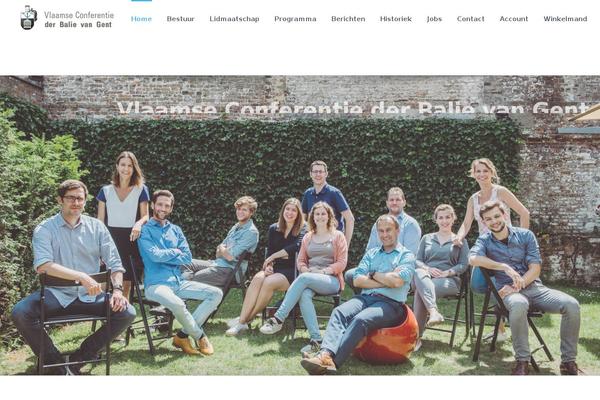Go to the Bestuur page
This screenshot has height=400, width=600.
click(x=181, y=19)
